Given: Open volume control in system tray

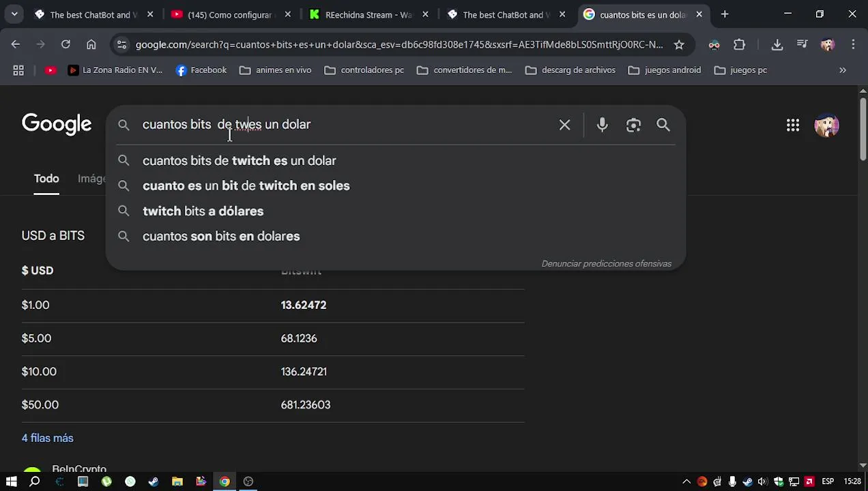Looking at the screenshot, I should (763, 482).
